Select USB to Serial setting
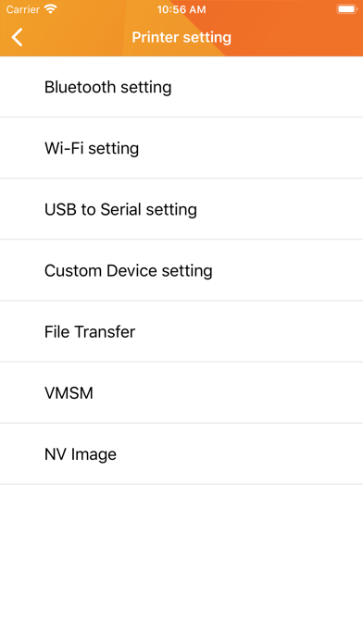This screenshot has width=363, height=644. click(x=181, y=209)
